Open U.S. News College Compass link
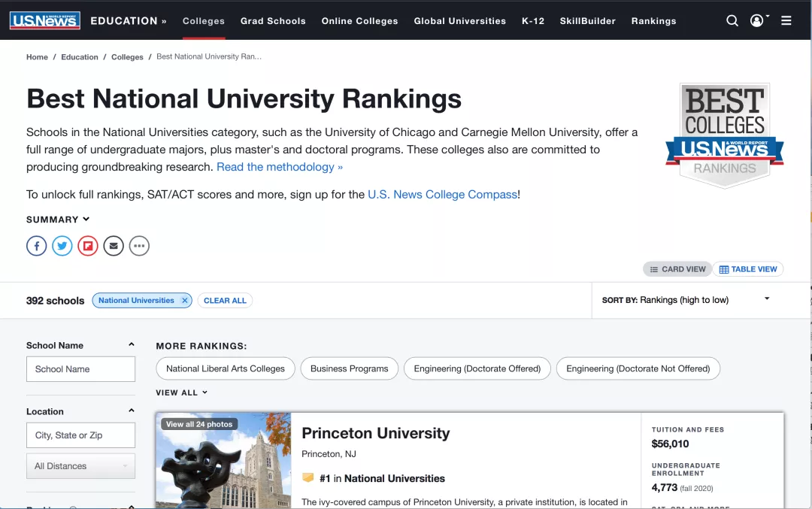 [442, 194]
